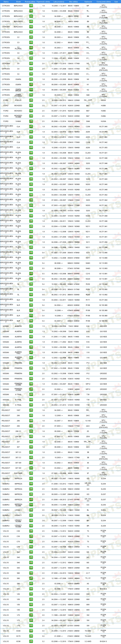The width and height of the screenshot is (121, 644).
Task: Click fuel icon in Volvo XC70 row
Action: pos(31,636)
